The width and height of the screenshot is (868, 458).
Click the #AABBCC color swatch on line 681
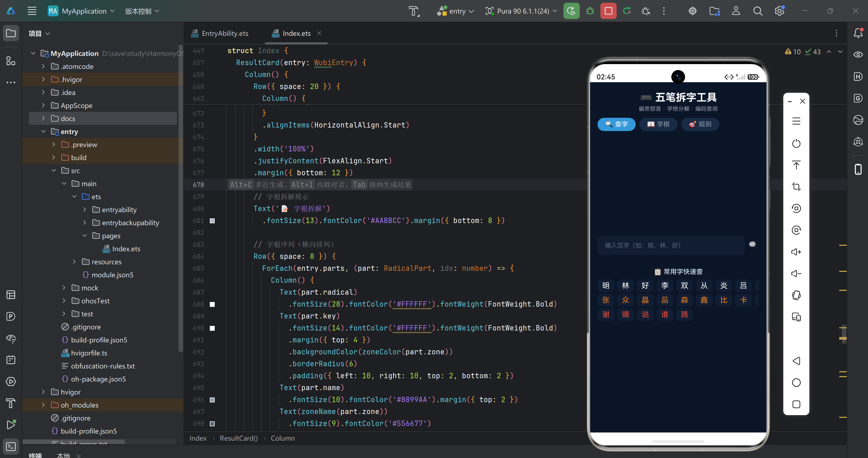[x=212, y=221]
